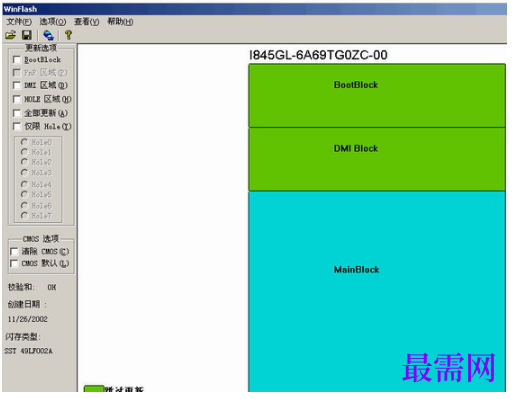The image size is (514, 399).
Task: Click the cyan MainBlock region
Action: coord(377,292)
